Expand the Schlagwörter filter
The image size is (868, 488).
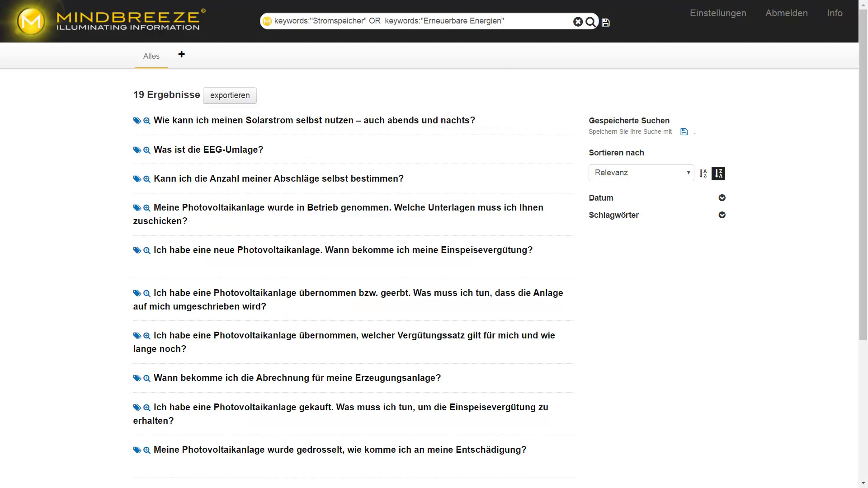(x=722, y=215)
